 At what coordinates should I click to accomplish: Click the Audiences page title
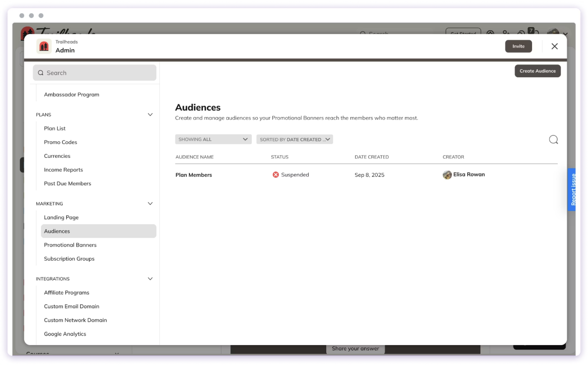click(x=198, y=108)
